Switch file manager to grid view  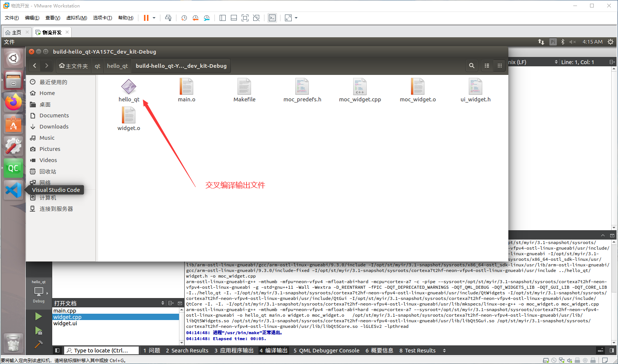point(499,66)
